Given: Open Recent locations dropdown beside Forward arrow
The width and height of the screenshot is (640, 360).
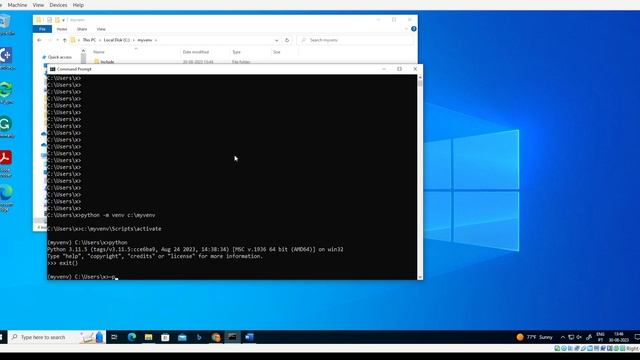Looking at the screenshot, I should (57, 40).
